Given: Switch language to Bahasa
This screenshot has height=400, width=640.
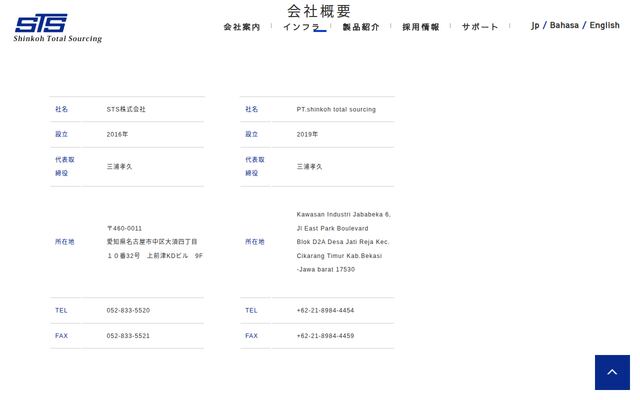Looking at the screenshot, I should [x=564, y=25].
